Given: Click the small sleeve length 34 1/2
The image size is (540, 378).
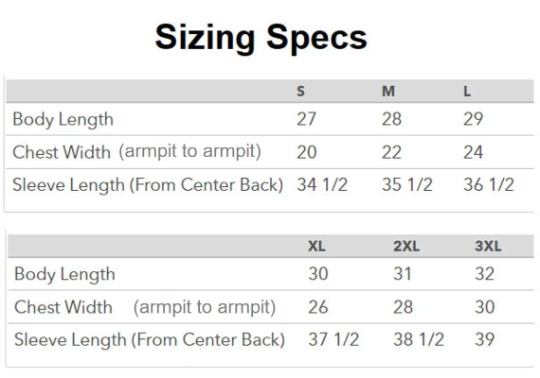Looking at the screenshot, I should (x=322, y=185).
